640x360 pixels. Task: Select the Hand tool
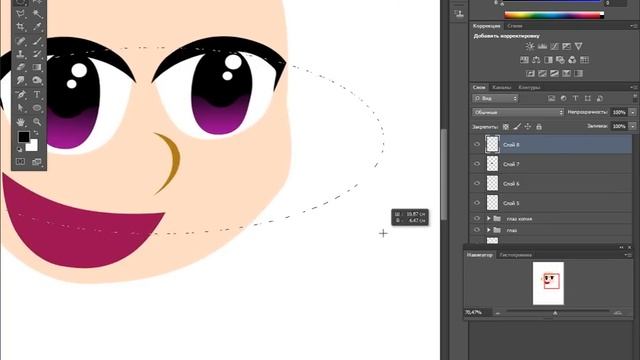20,122
